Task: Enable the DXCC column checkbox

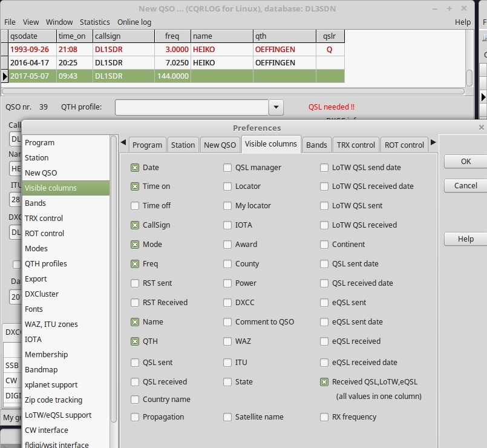Action: pos(227,303)
